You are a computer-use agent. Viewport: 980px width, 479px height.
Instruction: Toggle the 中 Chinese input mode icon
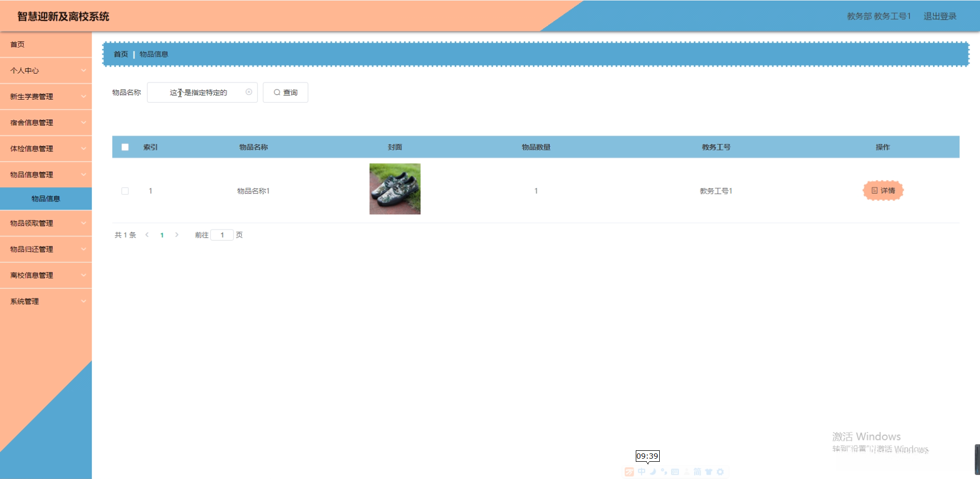(642, 472)
